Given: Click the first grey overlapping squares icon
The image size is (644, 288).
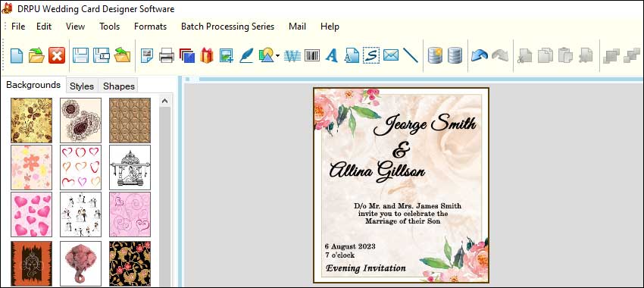Looking at the screenshot, I should (611, 55).
